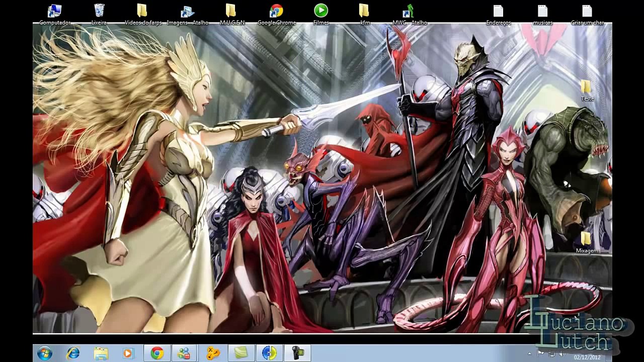644x362 pixels.
Task: Switch to Chrome on the taskbar
Action: coord(157,353)
